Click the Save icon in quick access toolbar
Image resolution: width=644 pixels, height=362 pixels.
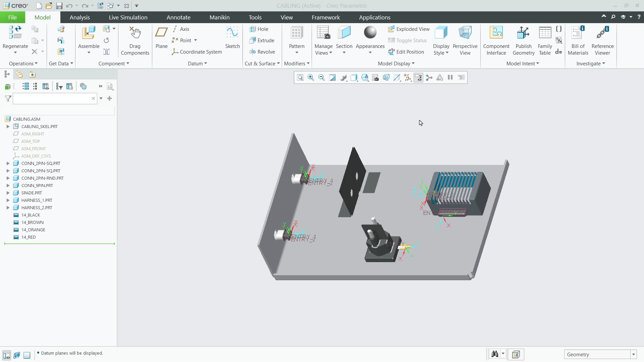pyautogui.click(x=59, y=6)
